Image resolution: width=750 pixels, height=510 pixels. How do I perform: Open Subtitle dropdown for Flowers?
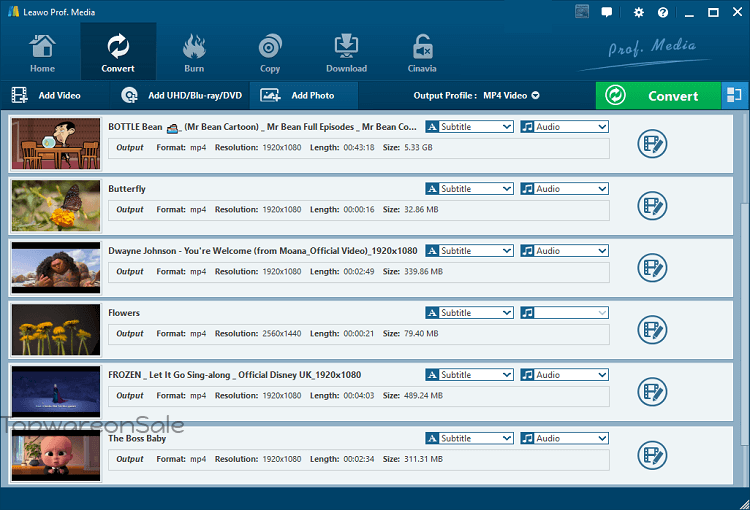coord(469,312)
